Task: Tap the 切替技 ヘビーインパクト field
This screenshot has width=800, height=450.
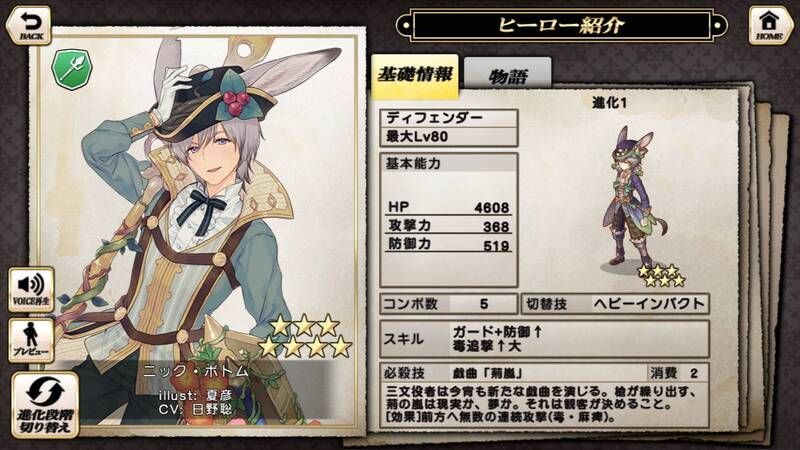Action: tap(615, 304)
